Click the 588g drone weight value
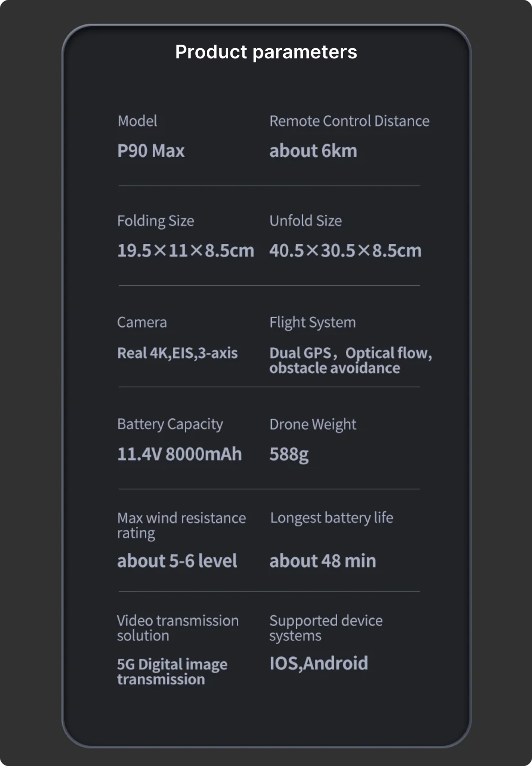The image size is (532, 766). [289, 454]
